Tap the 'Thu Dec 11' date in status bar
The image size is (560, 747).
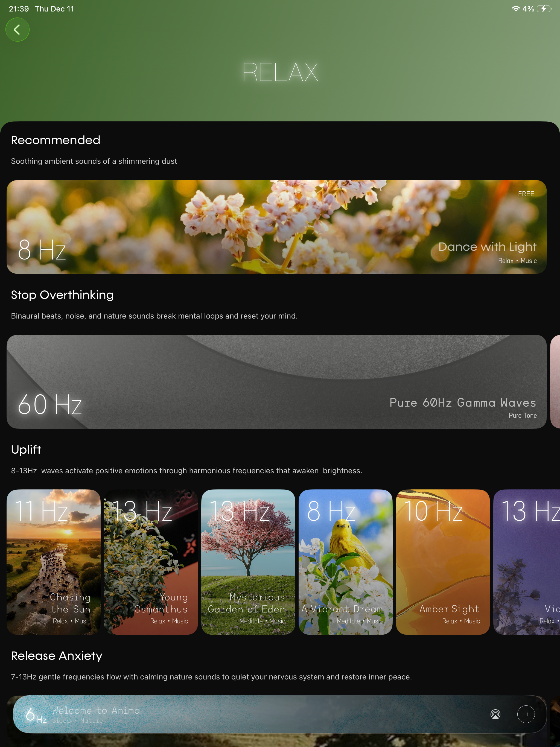54,9
